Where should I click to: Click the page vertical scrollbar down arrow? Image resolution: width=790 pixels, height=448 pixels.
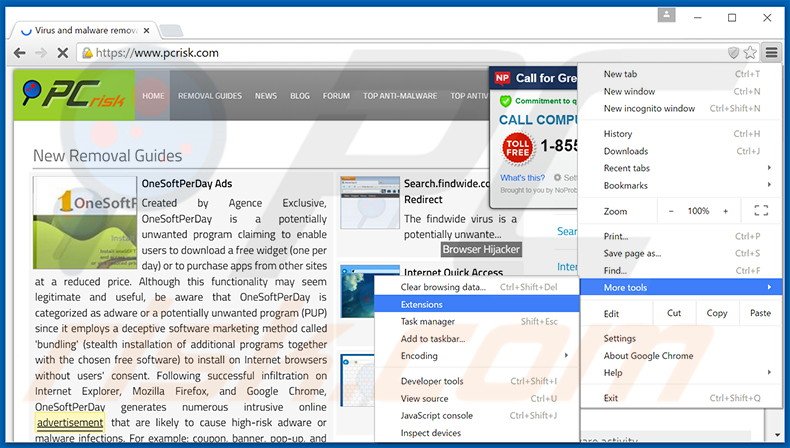click(778, 434)
